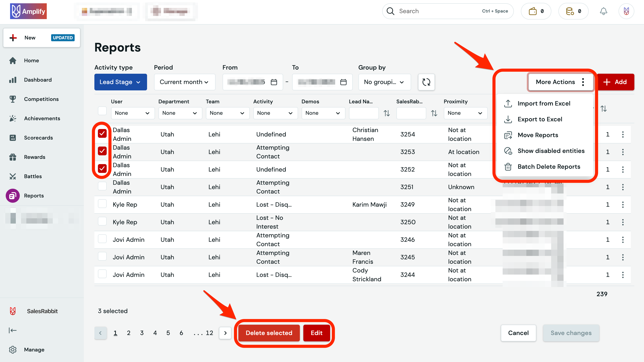Click the refresh reports icon
Screen dimensions: 644x362
pyautogui.click(x=426, y=82)
